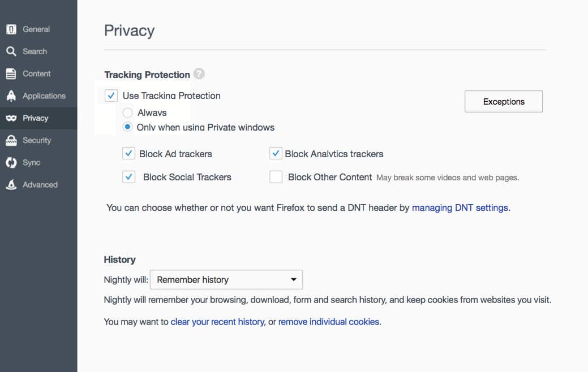Click the Search magnifier icon in sidebar
588x372 pixels.
point(11,51)
